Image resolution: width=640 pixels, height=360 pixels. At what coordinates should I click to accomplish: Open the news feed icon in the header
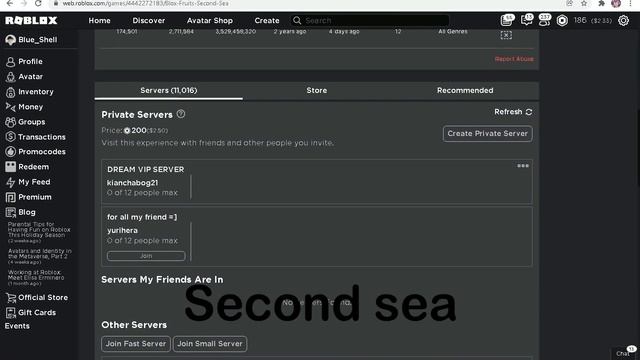(507, 20)
